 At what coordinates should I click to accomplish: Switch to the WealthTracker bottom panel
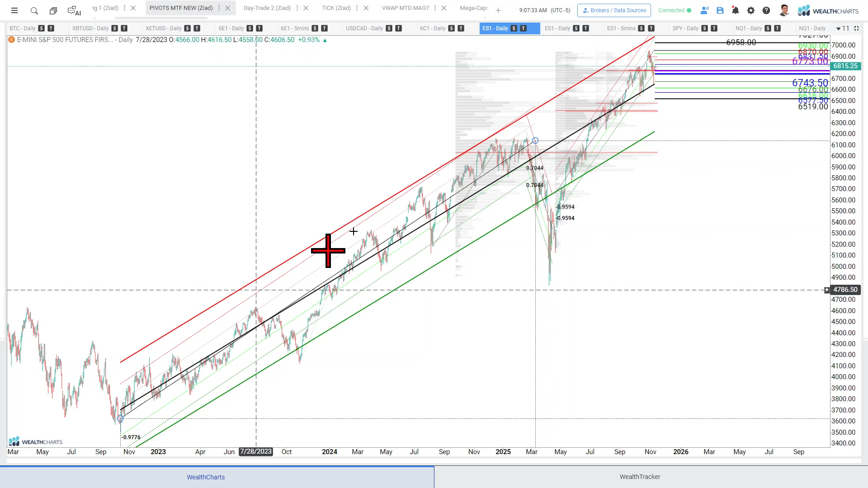point(640,477)
